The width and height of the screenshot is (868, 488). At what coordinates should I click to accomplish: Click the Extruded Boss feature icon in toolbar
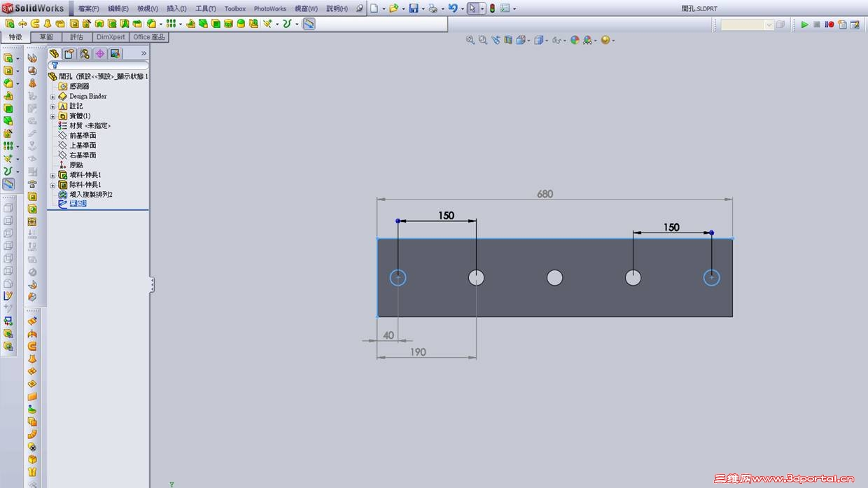pyautogui.click(x=9, y=25)
